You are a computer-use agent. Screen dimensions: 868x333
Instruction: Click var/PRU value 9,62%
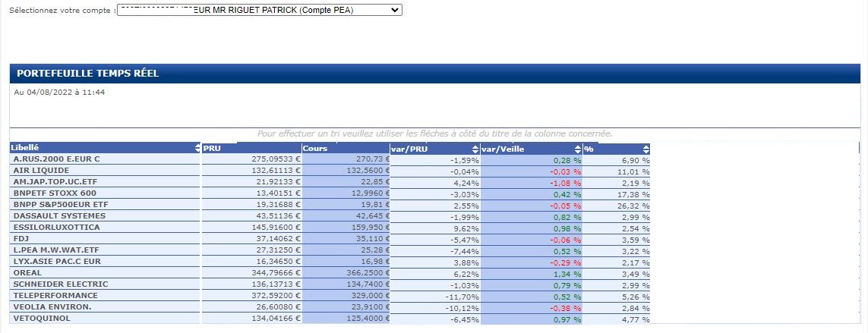click(469, 228)
